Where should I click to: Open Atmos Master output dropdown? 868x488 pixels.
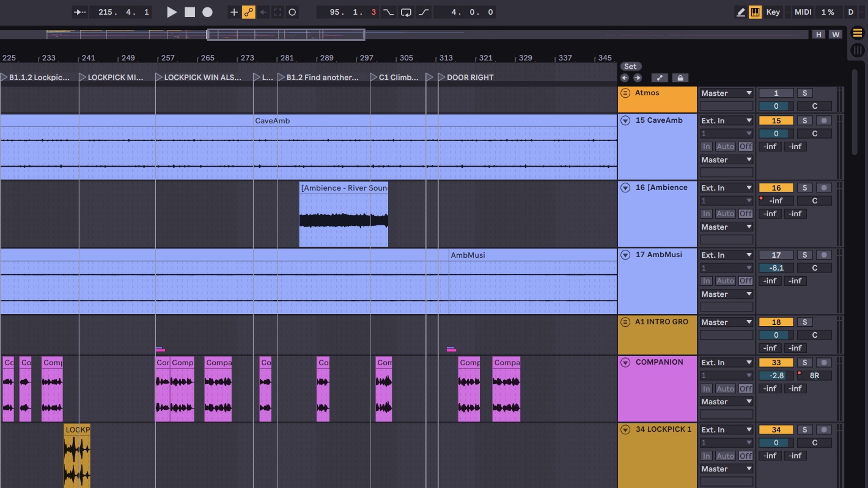[726, 93]
